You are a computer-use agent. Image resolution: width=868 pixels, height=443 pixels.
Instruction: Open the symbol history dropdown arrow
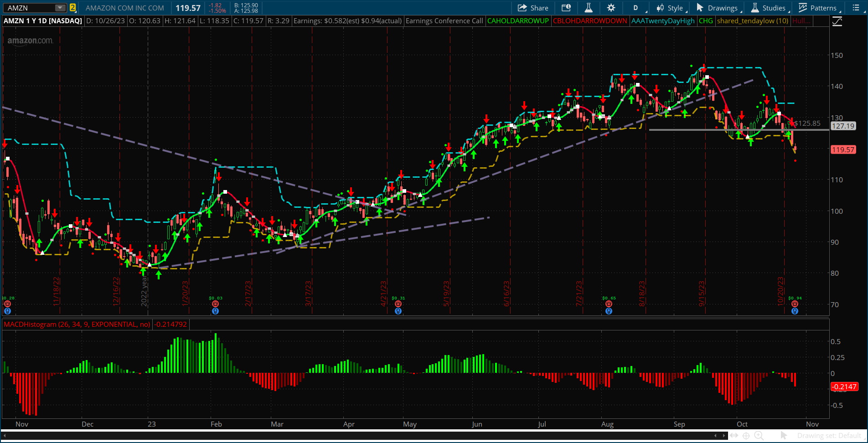pos(60,8)
